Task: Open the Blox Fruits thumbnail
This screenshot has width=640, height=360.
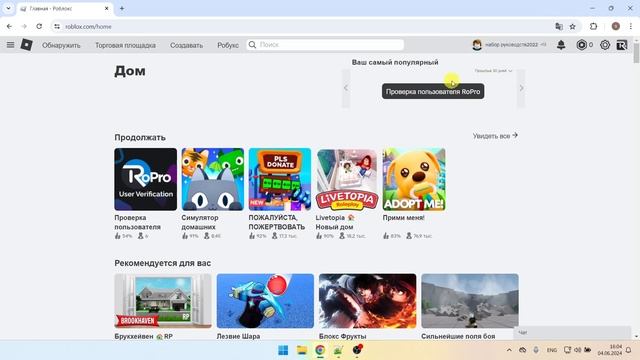Action: click(x=367, y=301)
